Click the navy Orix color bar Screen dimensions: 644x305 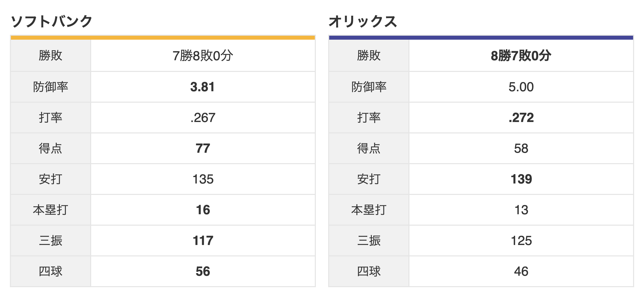(x=481, y=38)
